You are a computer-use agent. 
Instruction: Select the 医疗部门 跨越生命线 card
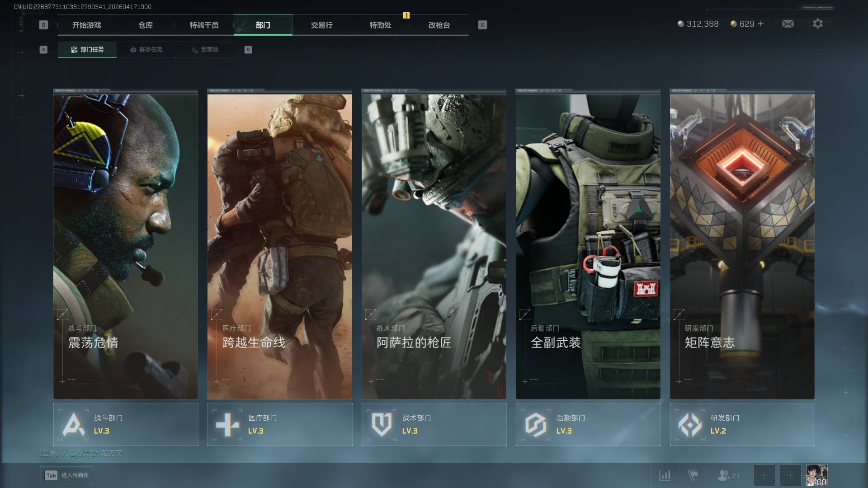click(279, 246)
